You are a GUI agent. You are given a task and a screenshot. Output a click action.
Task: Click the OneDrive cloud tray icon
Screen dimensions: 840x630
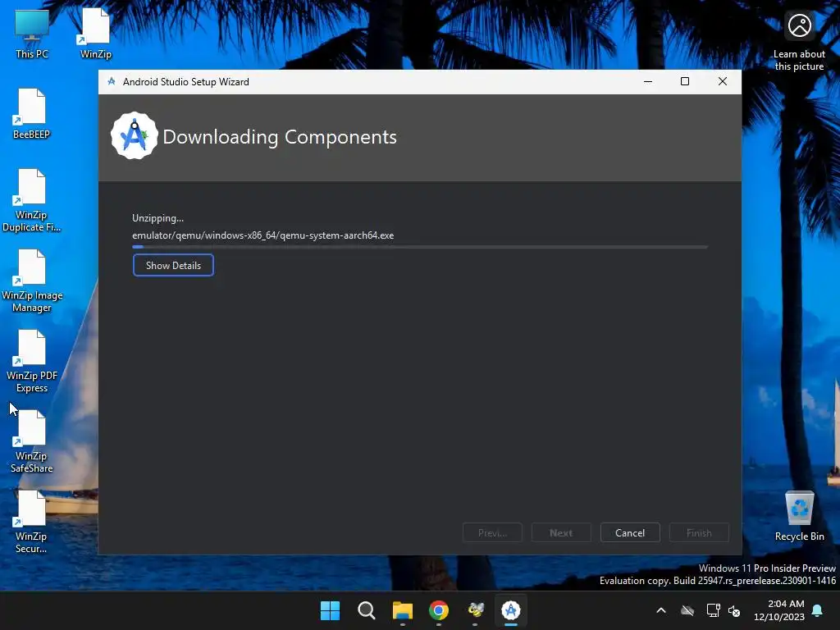(x=687, y=610)
